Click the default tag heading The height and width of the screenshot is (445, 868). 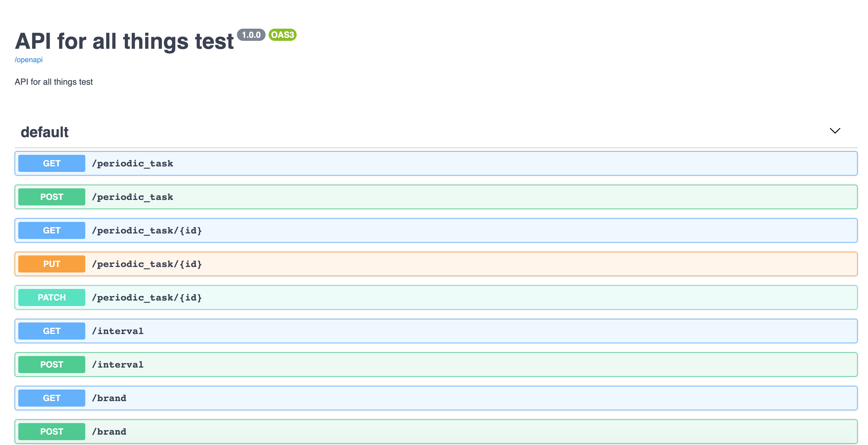pyautogui.click(x=44, y=132)
